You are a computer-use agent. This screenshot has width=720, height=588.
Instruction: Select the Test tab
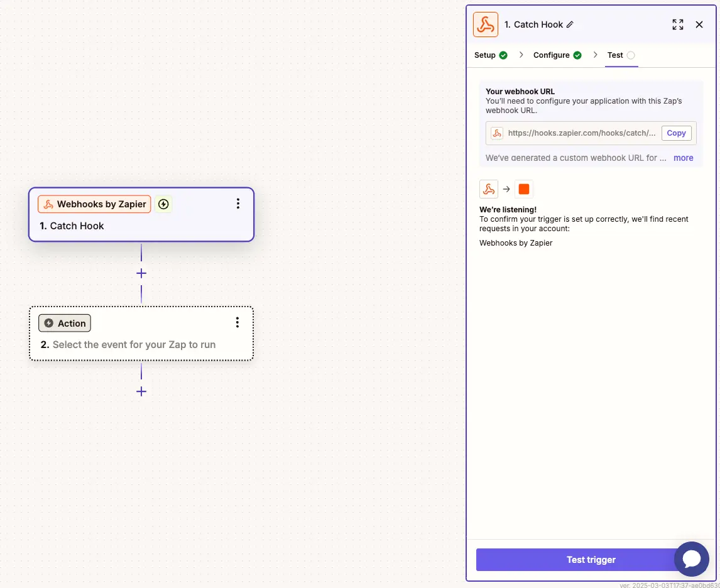[621, 55]
